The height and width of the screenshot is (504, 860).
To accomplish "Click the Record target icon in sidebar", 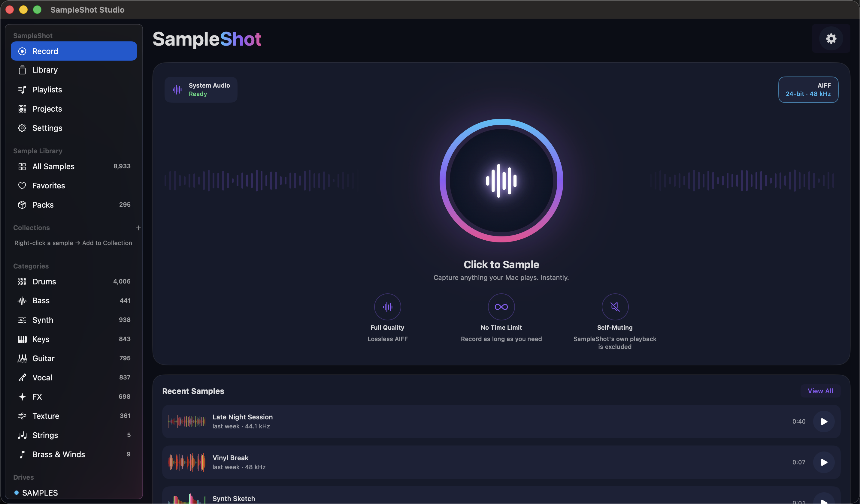I will [22, 51].
